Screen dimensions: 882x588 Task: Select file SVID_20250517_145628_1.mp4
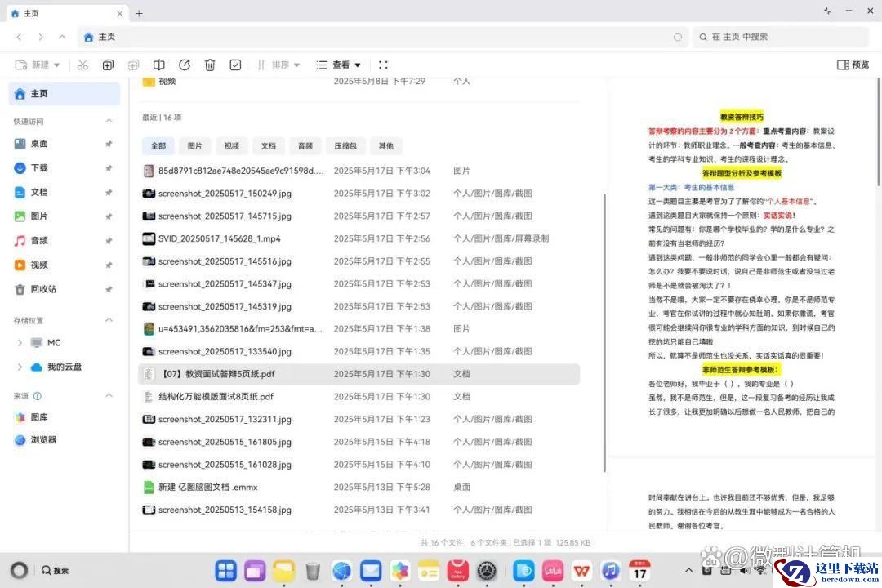359,238
